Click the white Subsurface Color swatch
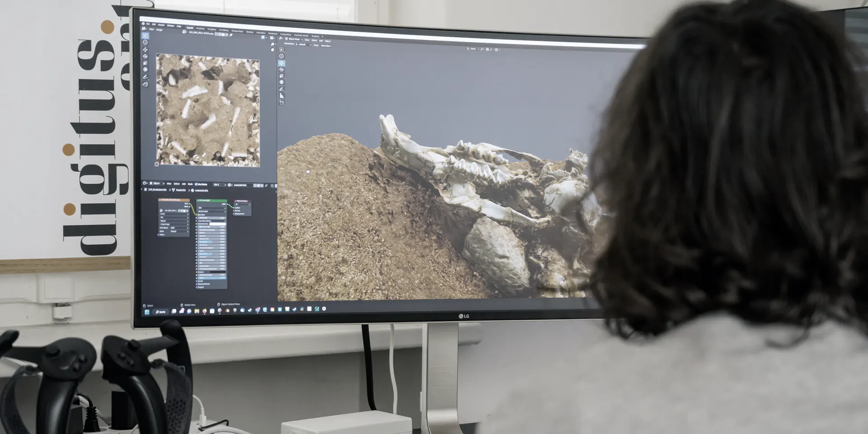Viewport: 868px width, 434px height. coord(217,224)
